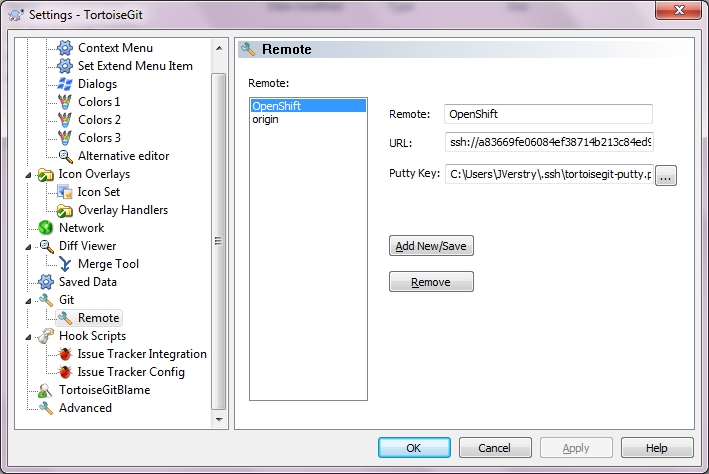Image resolution: width=709 pixels, height=474 pixels.
Task: Click the Issue Tracker Integration bug icon
Action: point(65,354)
